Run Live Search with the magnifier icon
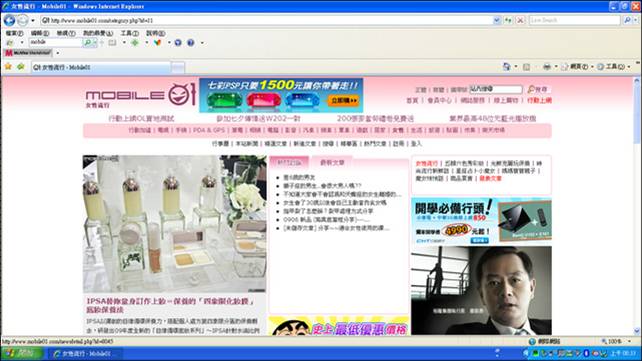Screen dimensions: 642x361 pyautogui.click(x=627, y=20)
